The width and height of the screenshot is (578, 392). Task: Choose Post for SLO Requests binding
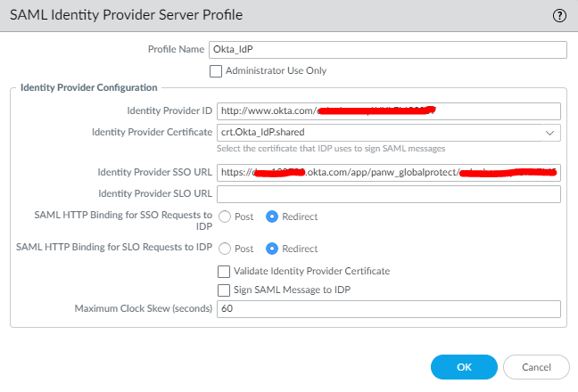(224, 249)
